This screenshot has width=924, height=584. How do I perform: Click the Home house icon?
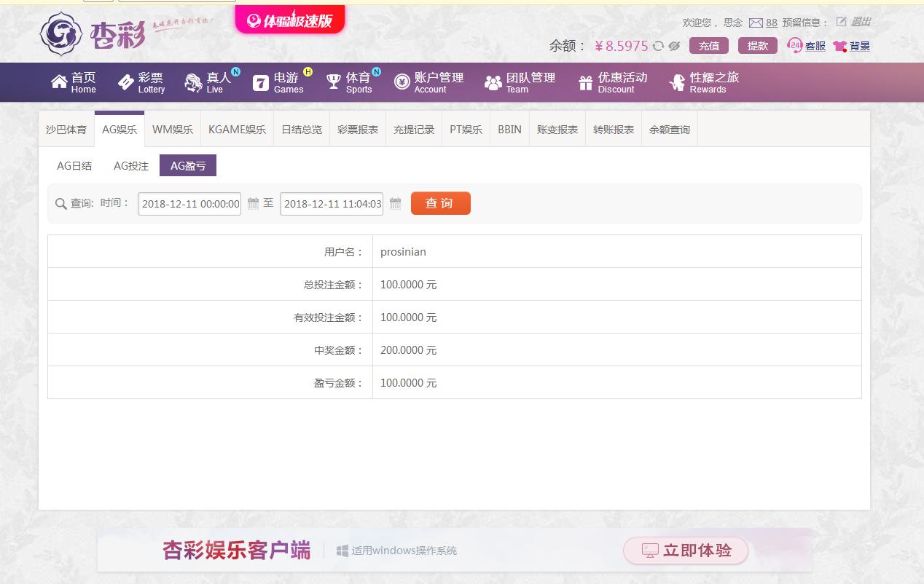(59, 82)
